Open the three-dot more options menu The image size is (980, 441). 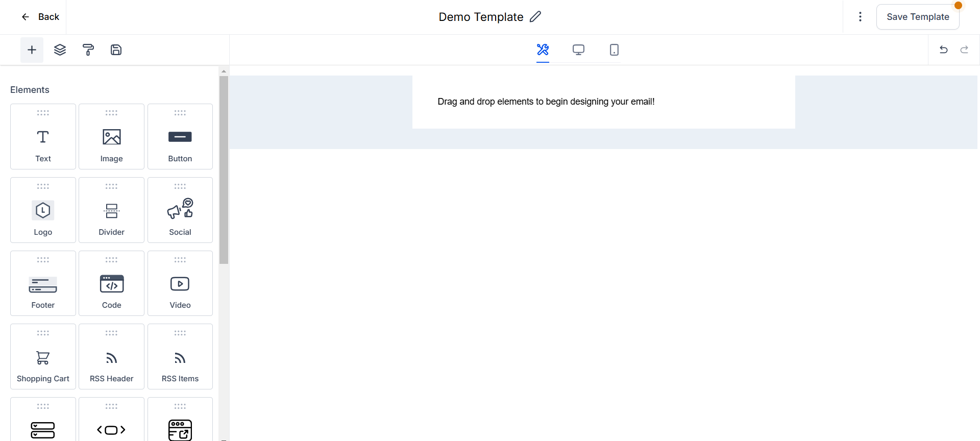[860, 17]
